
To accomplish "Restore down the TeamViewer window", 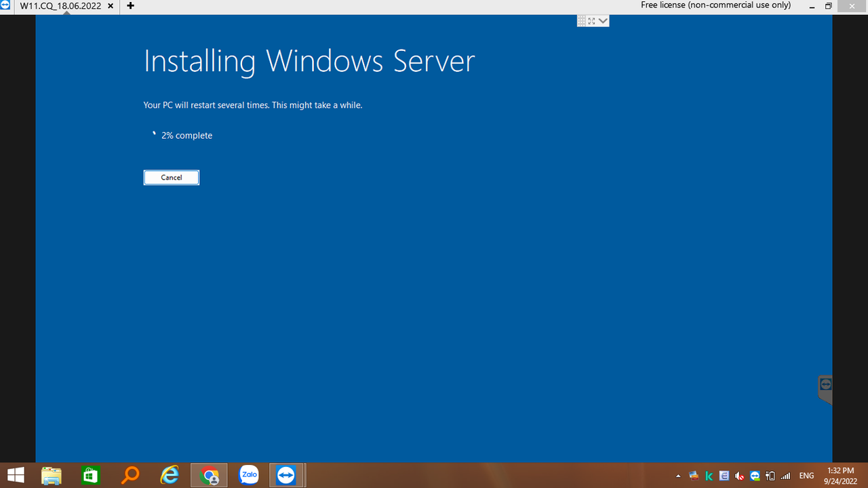I will tap(829, 6).
